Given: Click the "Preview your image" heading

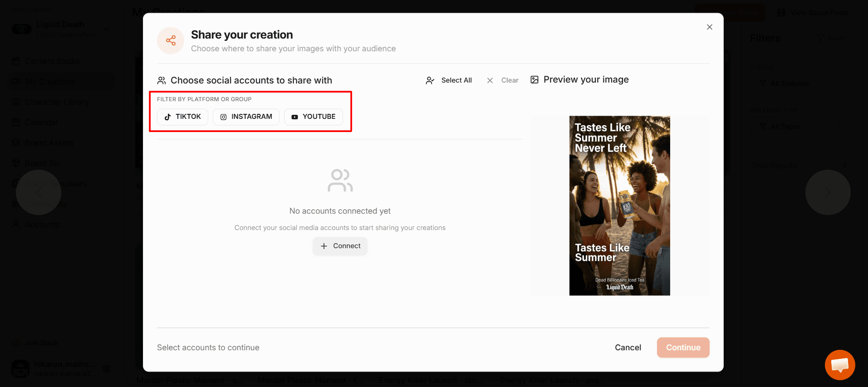Looking at the screenshot, I should point(586,80).
